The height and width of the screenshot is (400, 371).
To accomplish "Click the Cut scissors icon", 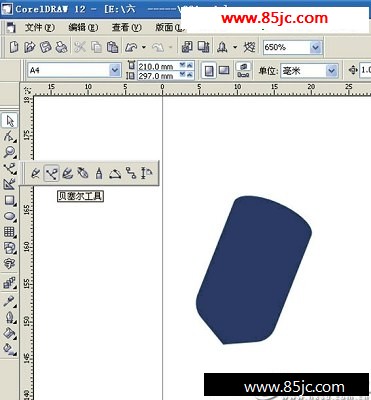I will pos(80,47).
